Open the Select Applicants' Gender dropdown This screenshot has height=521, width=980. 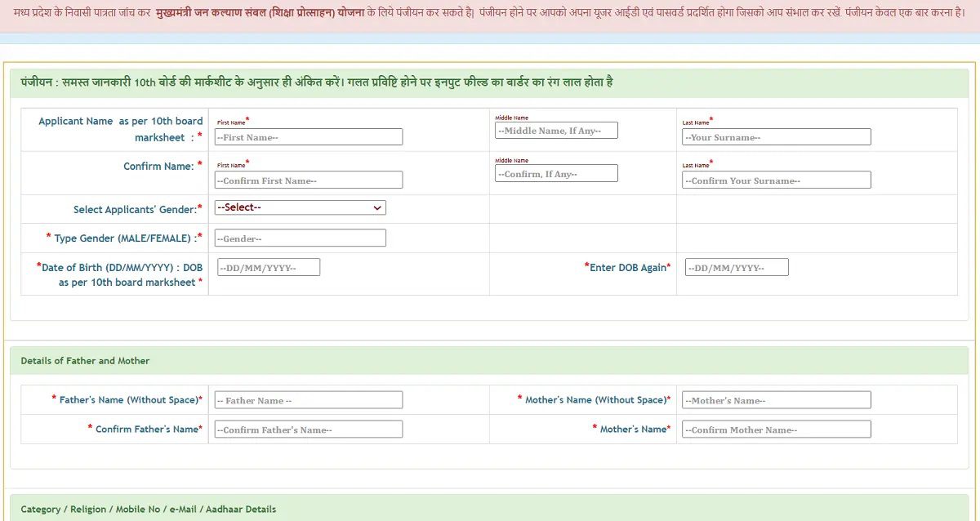[300, 207]
